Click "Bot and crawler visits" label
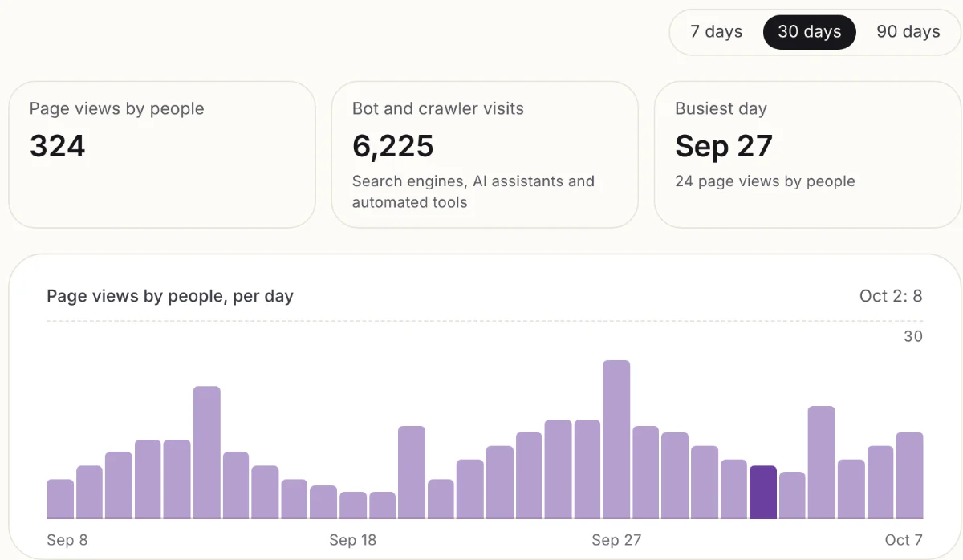The width and height of the screenshot is (963, 560). (438, 108)
